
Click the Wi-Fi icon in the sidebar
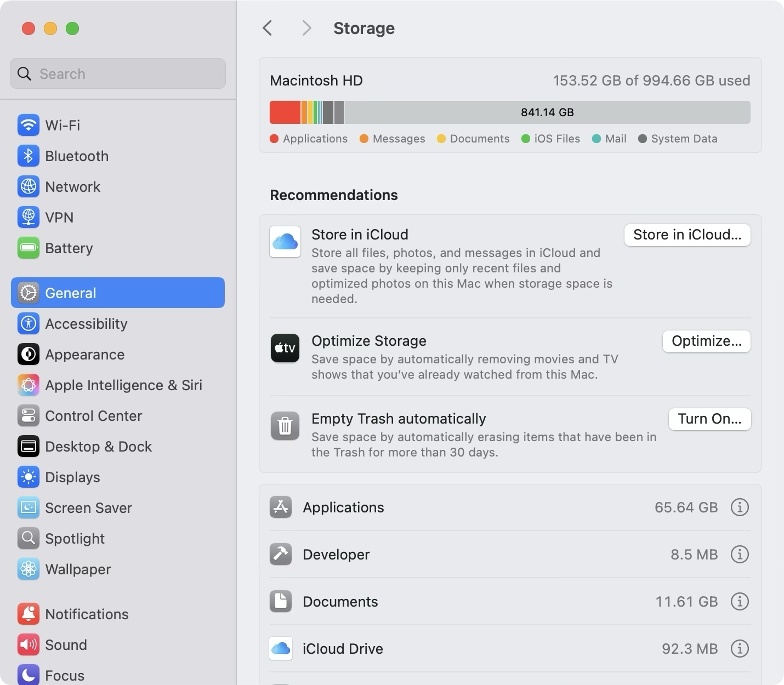[28, 125]
